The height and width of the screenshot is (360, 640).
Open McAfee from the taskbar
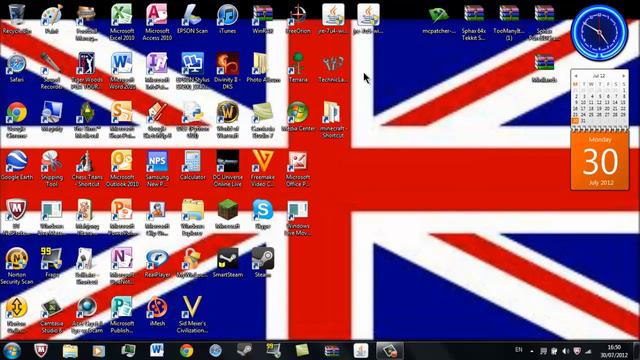pyautogui.click(x=41, y=351)
